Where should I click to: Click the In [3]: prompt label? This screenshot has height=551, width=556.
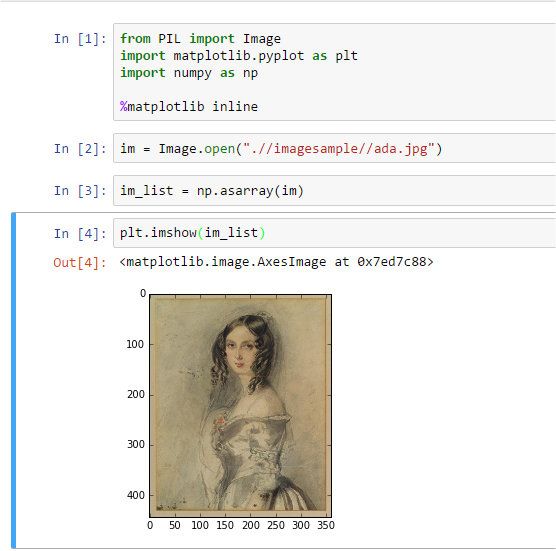click(x=80, y=191)
